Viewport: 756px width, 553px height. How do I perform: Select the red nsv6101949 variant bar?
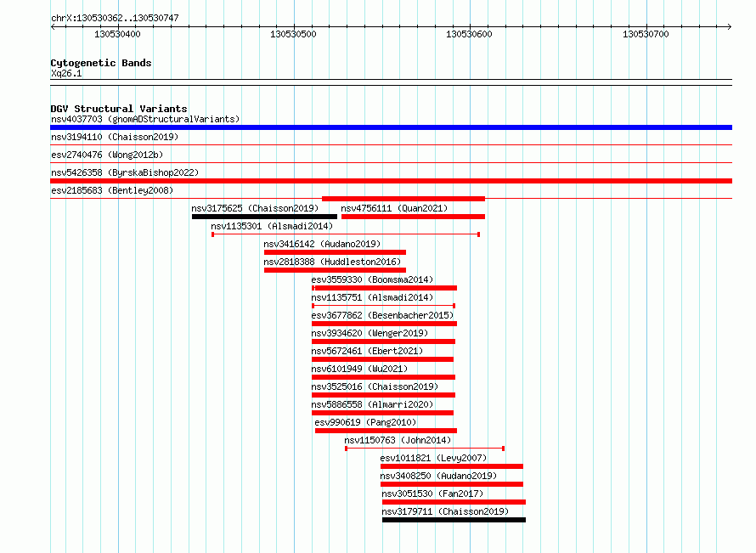383,377
